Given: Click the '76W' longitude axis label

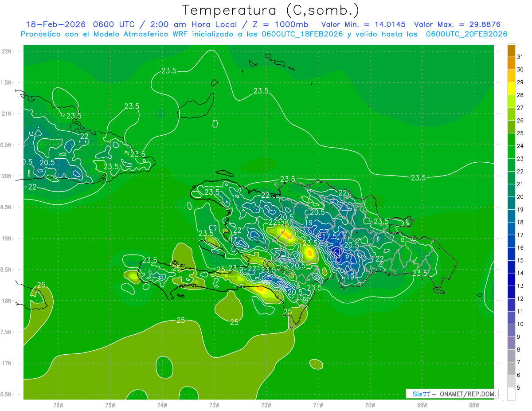Looking at the screenshot, I should coord(58,405).
